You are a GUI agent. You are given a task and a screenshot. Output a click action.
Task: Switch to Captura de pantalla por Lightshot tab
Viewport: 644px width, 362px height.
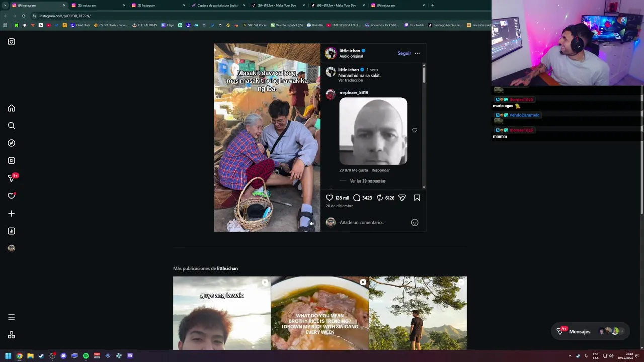[x=218, y=5]
